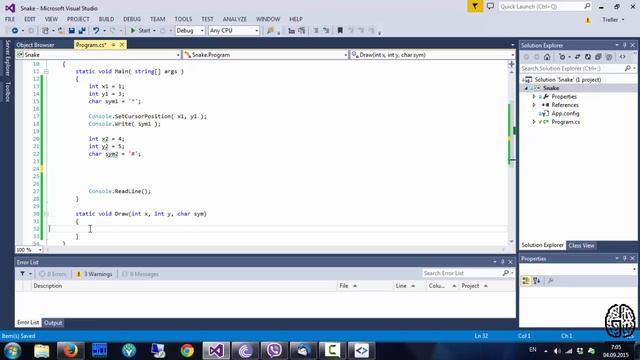The image size is (640, 360).
Task: Open the TOOLS menu
Action: click(x=183, y=19)
